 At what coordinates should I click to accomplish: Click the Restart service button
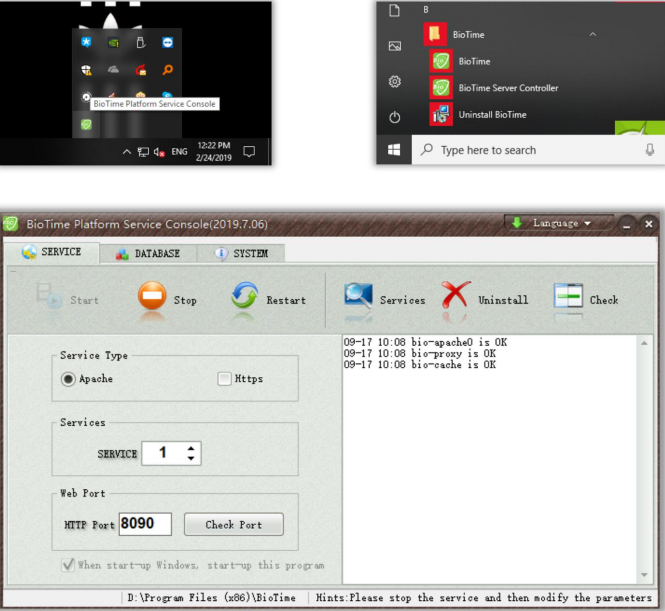[x=268, y=299]
